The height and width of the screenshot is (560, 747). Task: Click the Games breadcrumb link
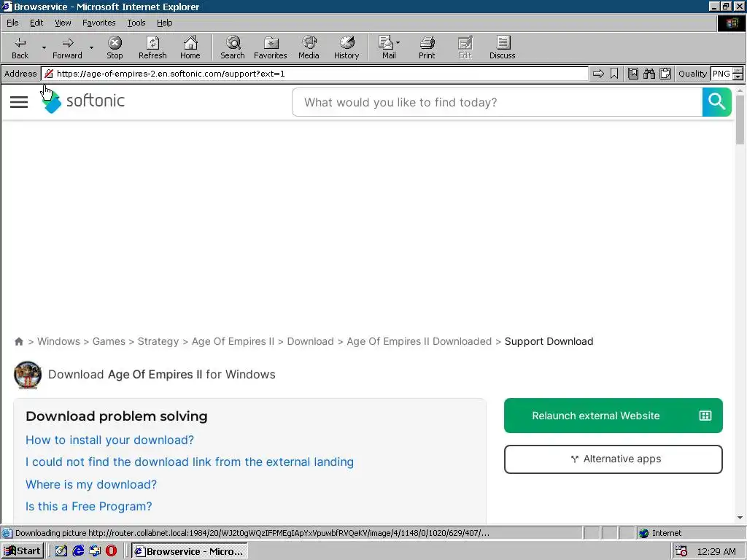tap(109, 341)
